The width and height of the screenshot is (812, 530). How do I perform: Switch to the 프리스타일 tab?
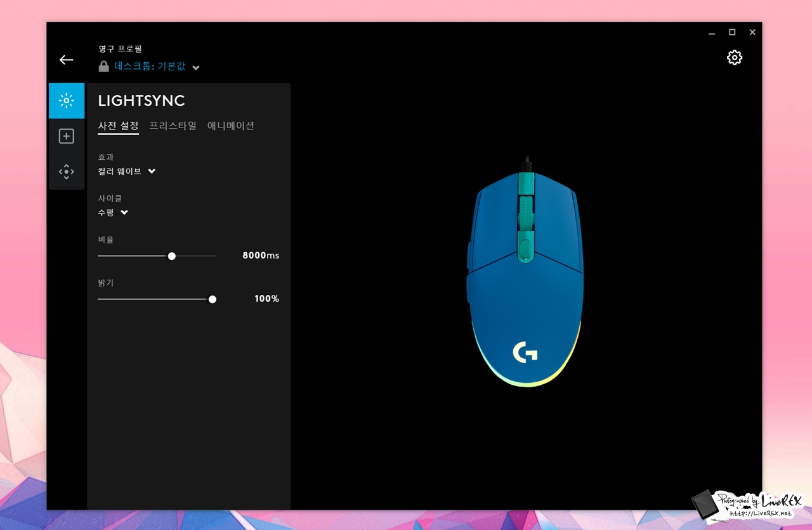(x=173, y=126)
